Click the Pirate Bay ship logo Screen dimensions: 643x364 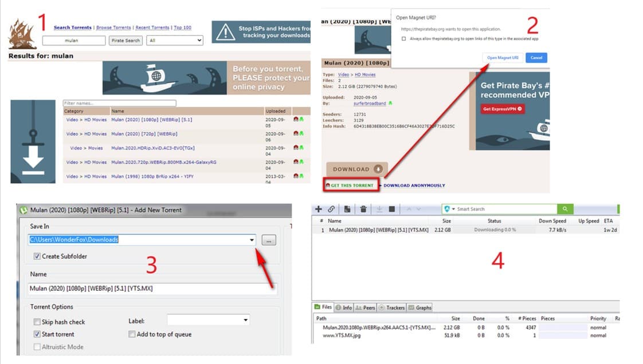(22, 35)
